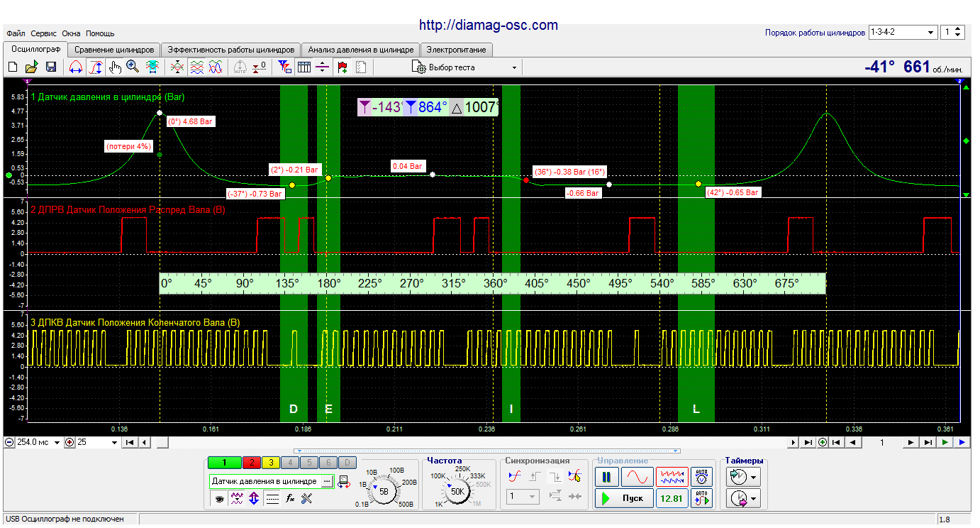980x528 pixels.
Task: Toggle red channel 2 button
Action: (252, 463)
